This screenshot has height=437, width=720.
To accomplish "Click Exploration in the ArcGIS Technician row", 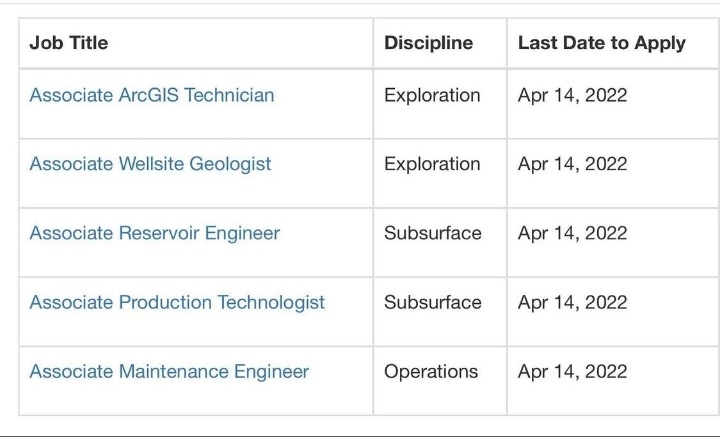I will coord(432,95).
